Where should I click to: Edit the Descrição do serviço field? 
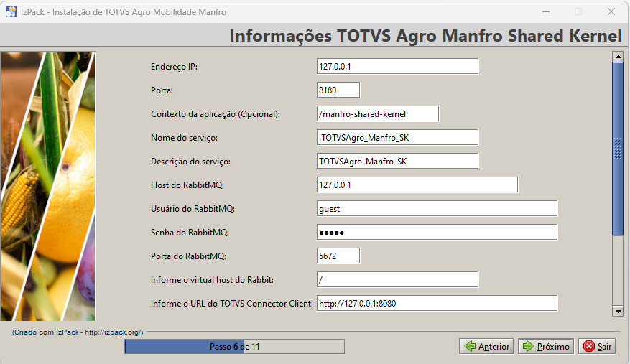coord(397,161)
